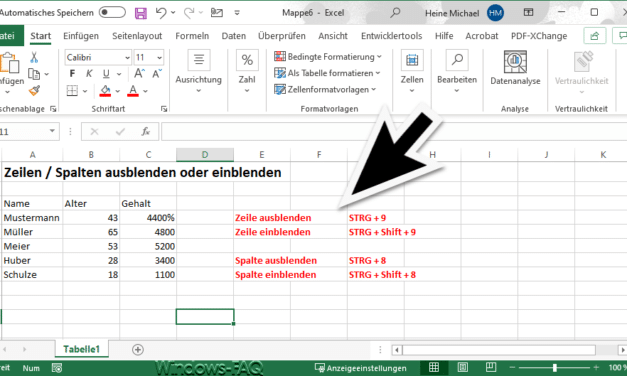The height and width of the screenshot is (376, 627).
Task: Open the Bearbeiten editing group
Action: [x=457, y=72]
